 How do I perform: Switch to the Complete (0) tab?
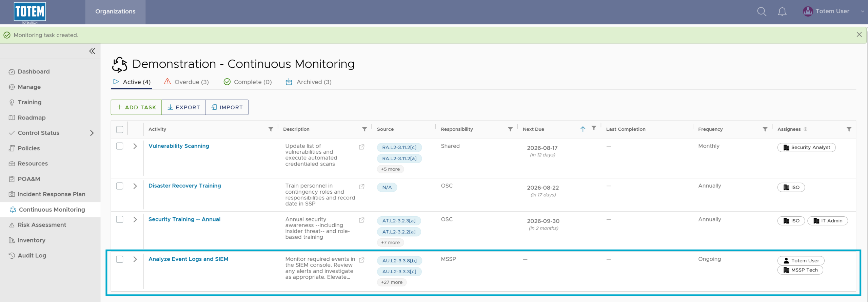pos(248,82)
